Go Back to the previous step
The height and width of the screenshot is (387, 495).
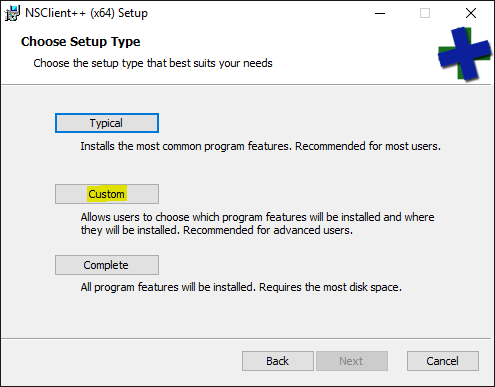click(x=278, y=361)
